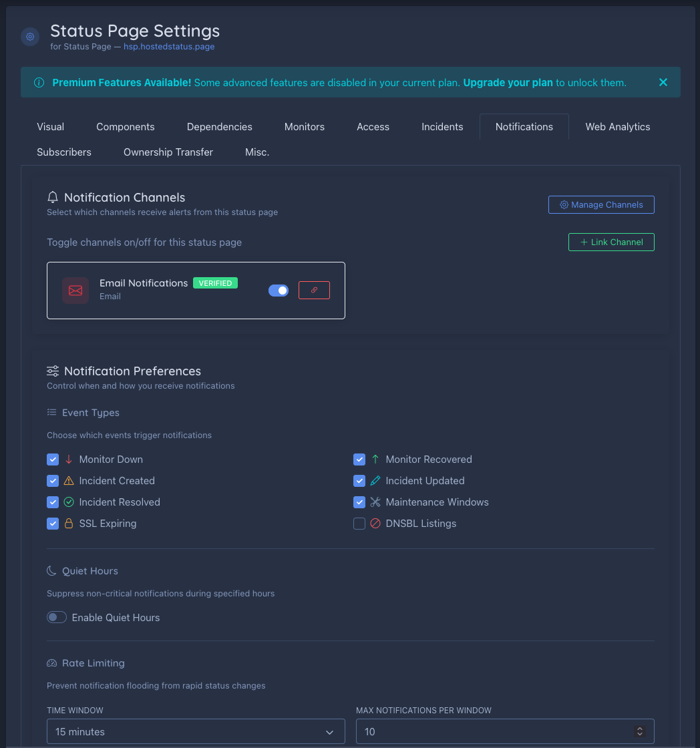Click the Link Channel button
Image resolution: width=700 pixels, height=748 pixels.
611,242
